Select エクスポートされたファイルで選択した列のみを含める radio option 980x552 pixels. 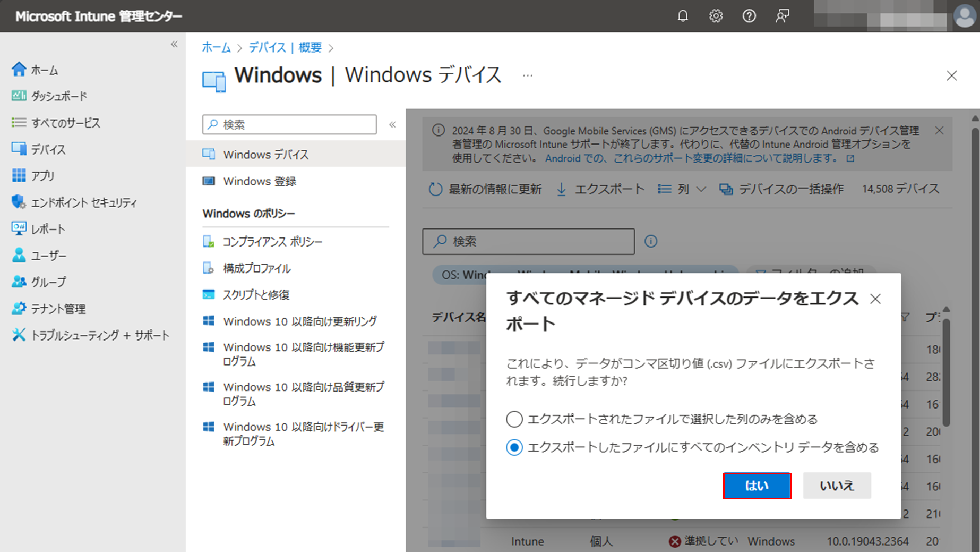(x=514, y=419)
